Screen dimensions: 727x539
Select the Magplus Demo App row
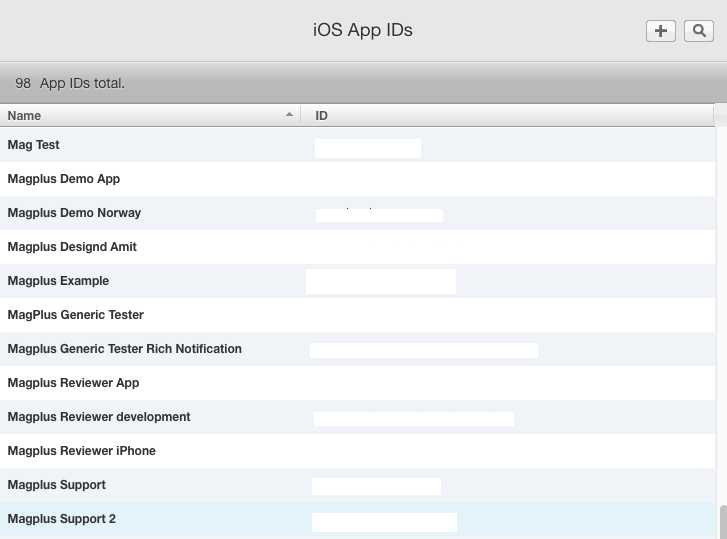click(x=357, y=179)
